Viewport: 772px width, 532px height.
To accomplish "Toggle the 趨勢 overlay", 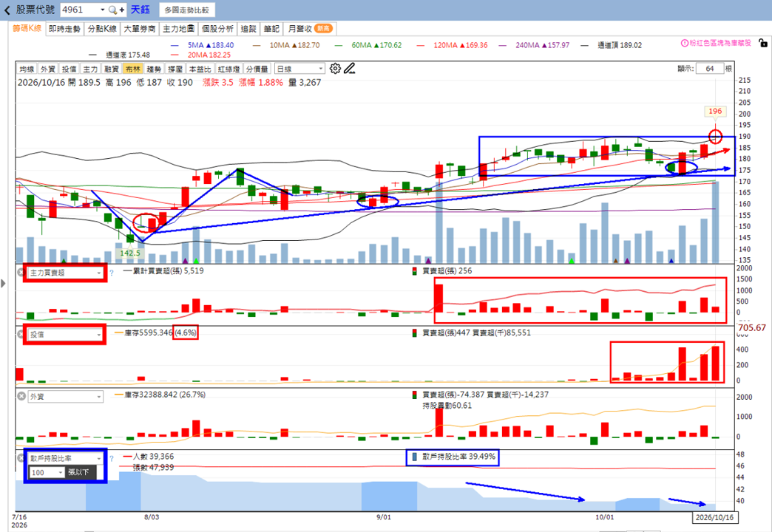I will [154, 69].
